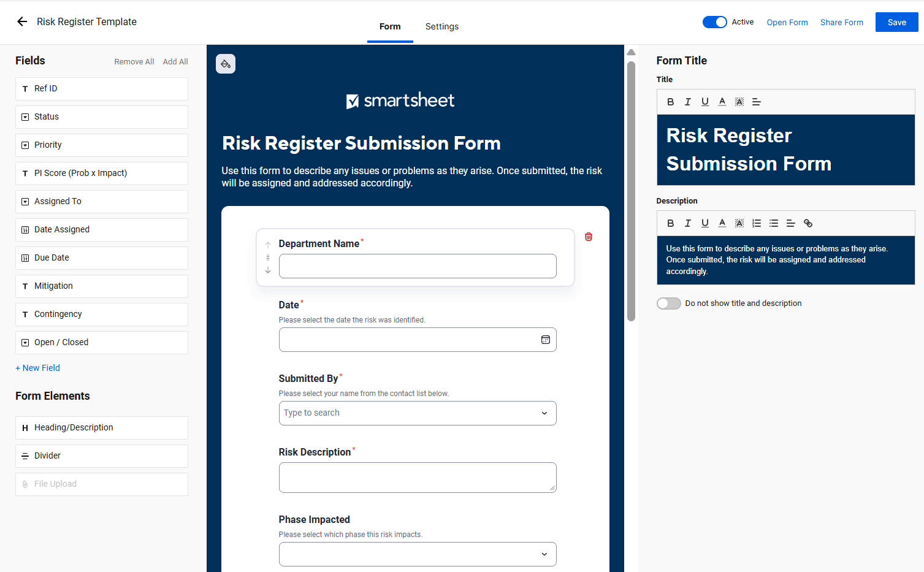Switch to the Settings tab
This screenshot has width=924, height=572.
[x=441, y=26]
